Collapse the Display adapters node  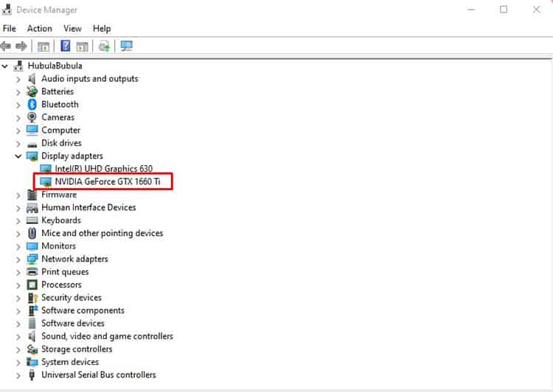tap(18, 156)
